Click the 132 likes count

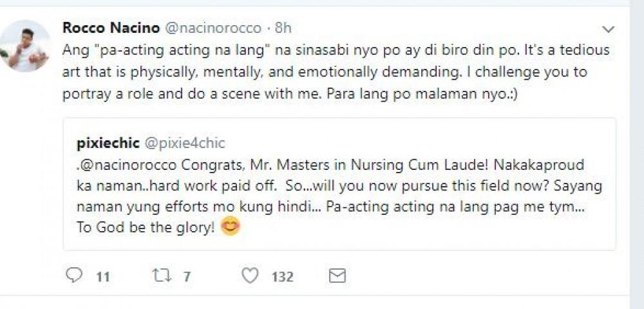[x=282, y=277]
